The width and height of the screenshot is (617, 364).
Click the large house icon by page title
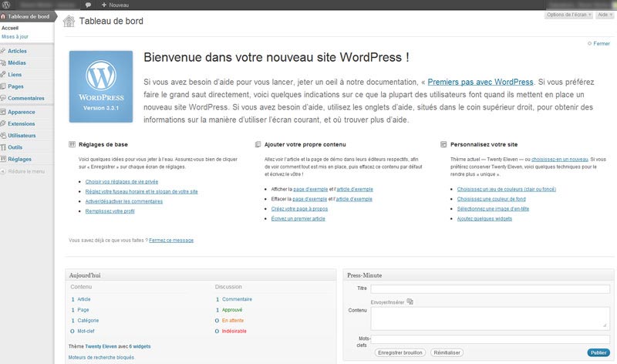click(x=69, y=22)
